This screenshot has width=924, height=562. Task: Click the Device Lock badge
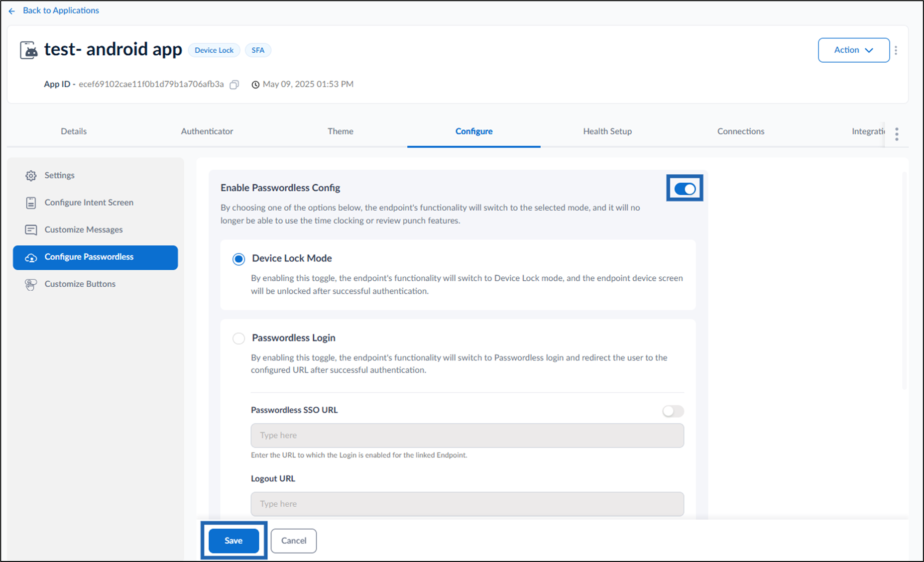click(x=214, y=50)
